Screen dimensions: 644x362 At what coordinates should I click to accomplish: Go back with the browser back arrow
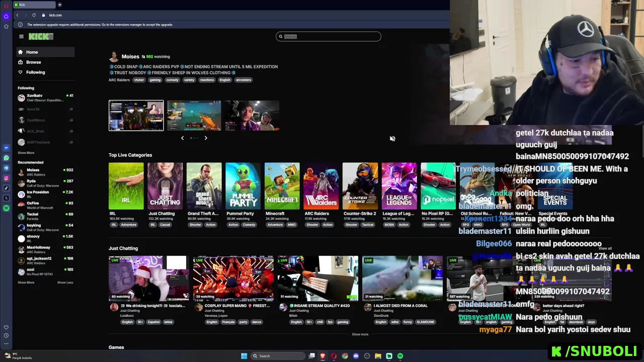17,15
